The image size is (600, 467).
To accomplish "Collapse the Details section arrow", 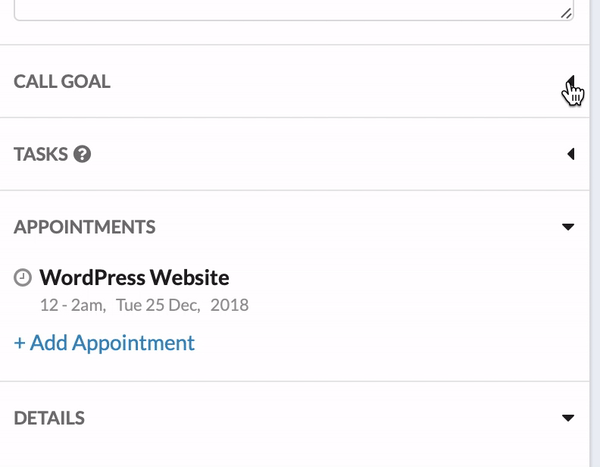I will click(x=569, y=418).
